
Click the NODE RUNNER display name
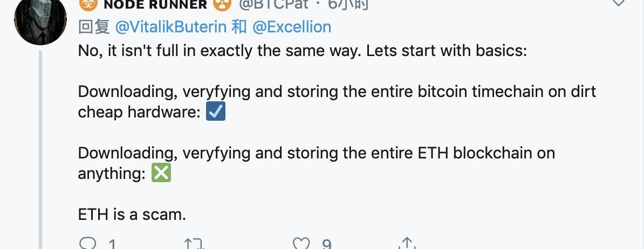click(x=154, y=4)
